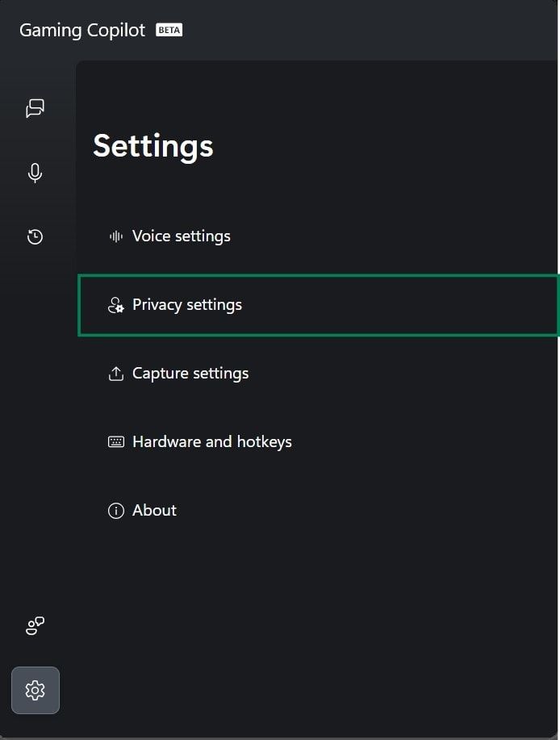Click the BETA badge next to Gaming Copilot
560x740 pixels.
tap(169, 30)
